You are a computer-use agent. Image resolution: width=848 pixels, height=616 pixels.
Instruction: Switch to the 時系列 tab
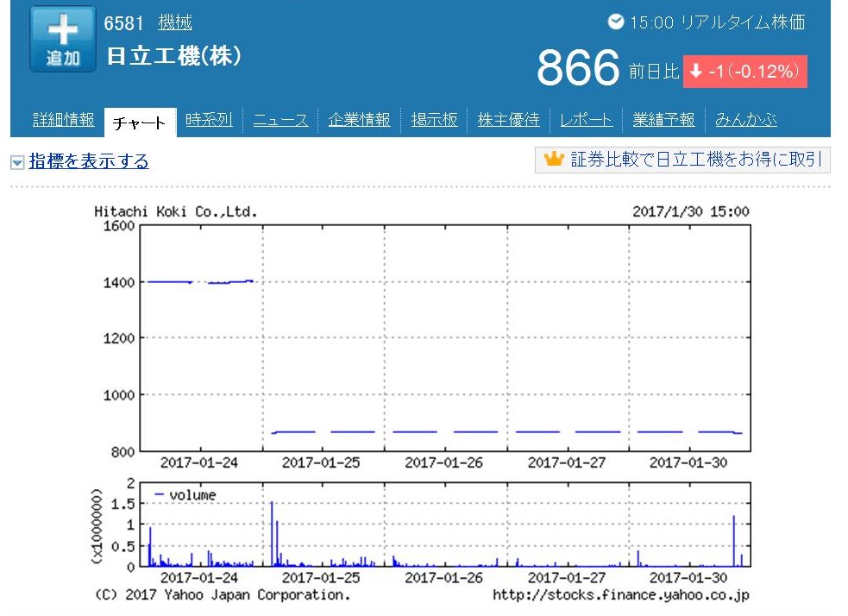tap(209, 120)
